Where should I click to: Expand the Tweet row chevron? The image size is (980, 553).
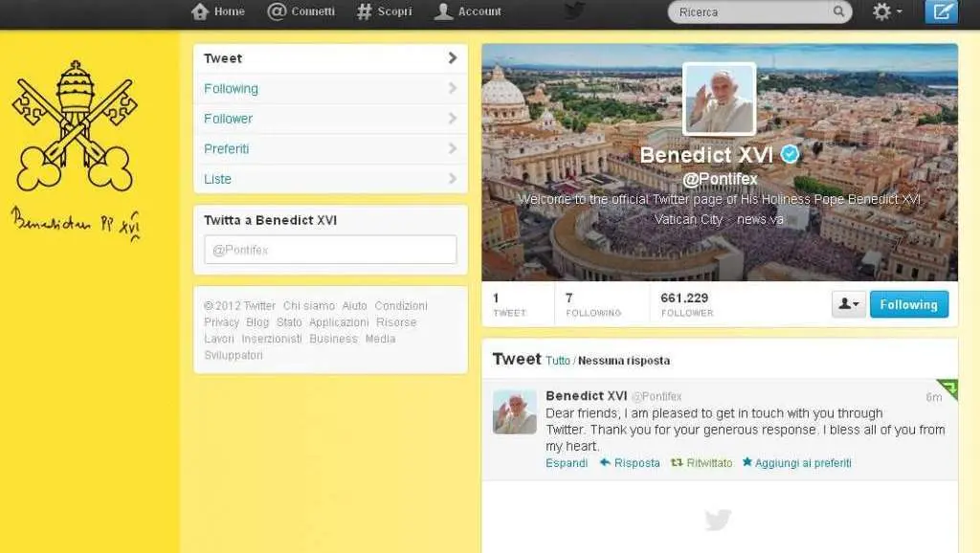coord(453,58)
